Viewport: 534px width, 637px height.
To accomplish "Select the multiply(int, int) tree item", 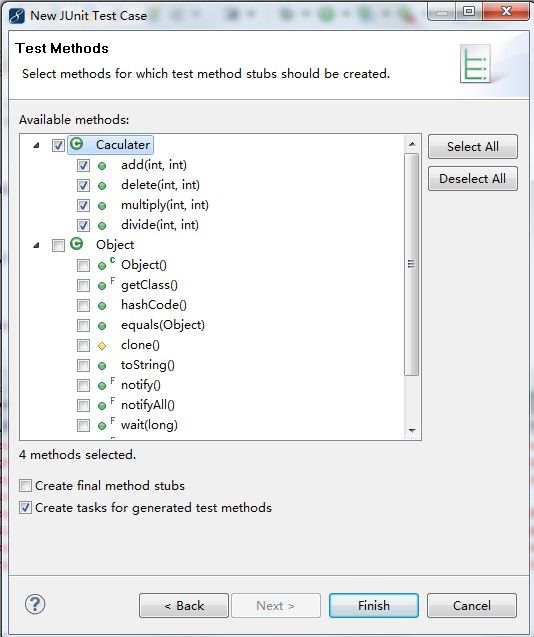I will pyautogui.click(x=165, y=205).
